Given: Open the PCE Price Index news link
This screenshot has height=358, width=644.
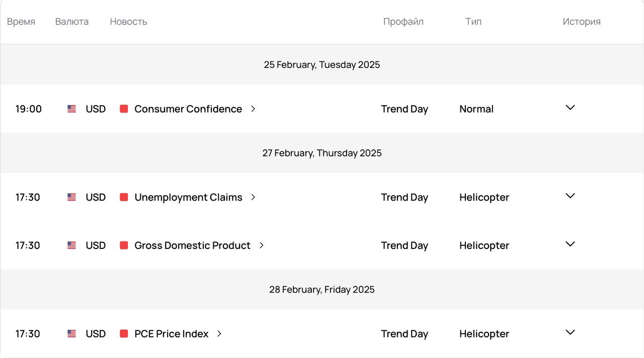Looking at the screenshot, I should [171, 334].
